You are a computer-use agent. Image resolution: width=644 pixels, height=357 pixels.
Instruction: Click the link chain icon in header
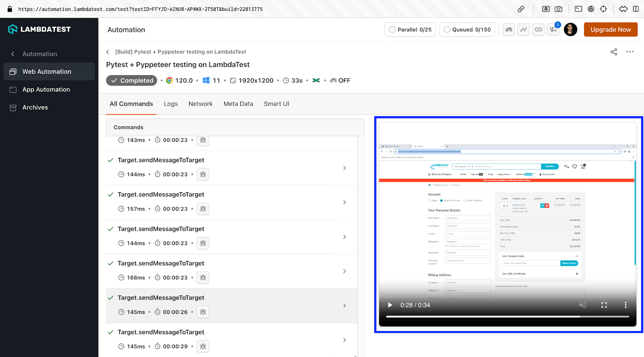[x=539, y=30]
